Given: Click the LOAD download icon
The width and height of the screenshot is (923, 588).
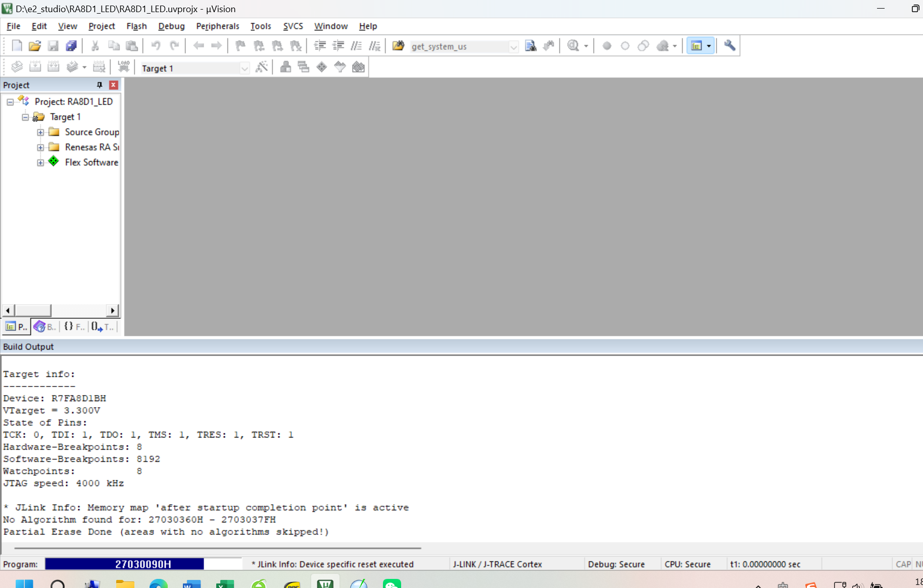Looking at the screenshot, I should [x=124, y=67].
